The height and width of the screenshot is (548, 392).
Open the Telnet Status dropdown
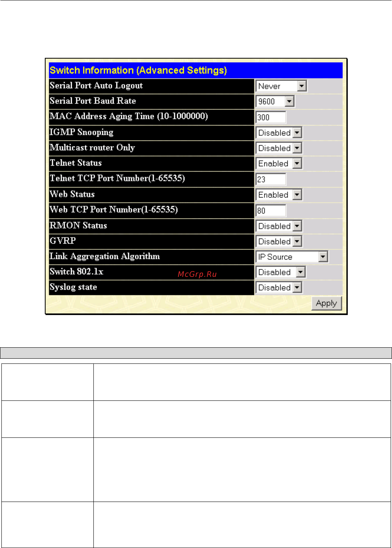coord(279,164)
